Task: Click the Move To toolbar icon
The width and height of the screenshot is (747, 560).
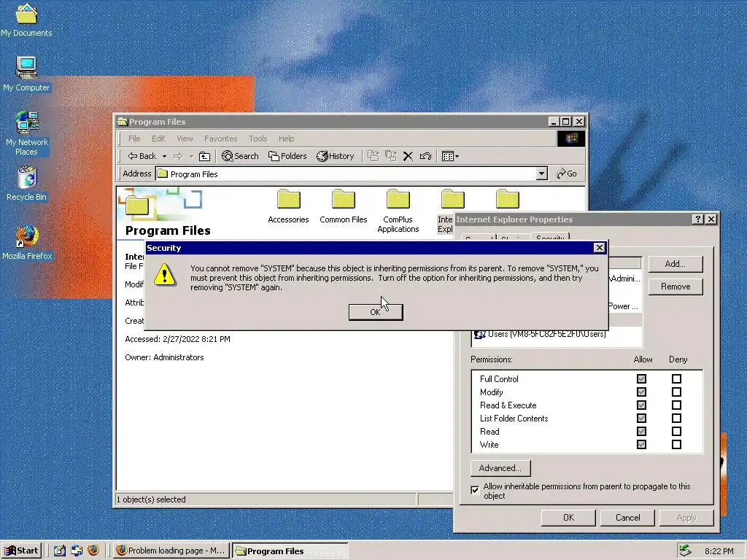Action: click(373, 156)
